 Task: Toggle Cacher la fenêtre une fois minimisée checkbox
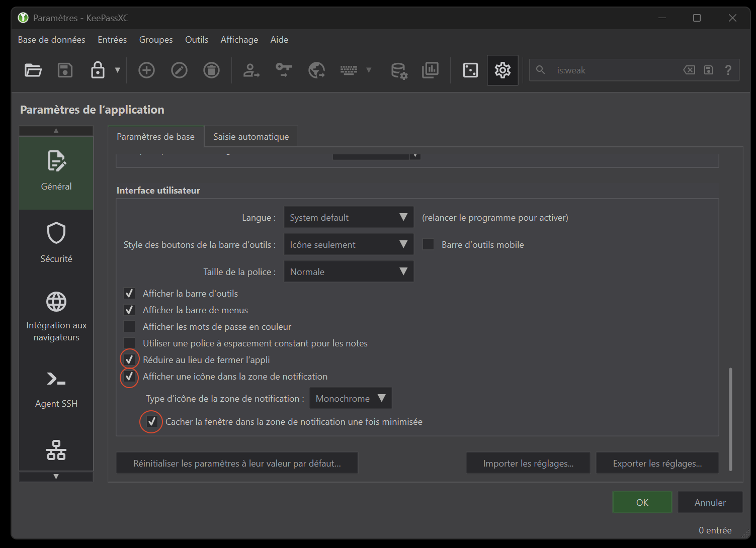152,421
